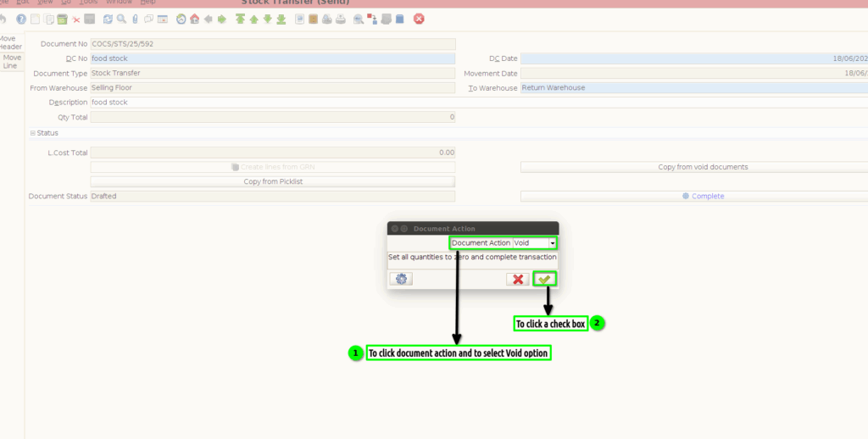868x439 pixels.
Task: Click the Create lines from GRN button
Action: tap(273, 167)
